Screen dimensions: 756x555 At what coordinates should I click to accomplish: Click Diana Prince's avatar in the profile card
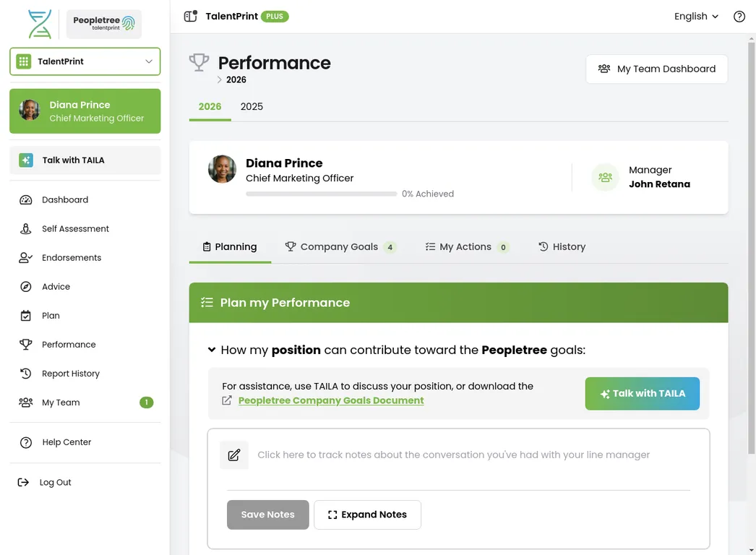[223, 169]
